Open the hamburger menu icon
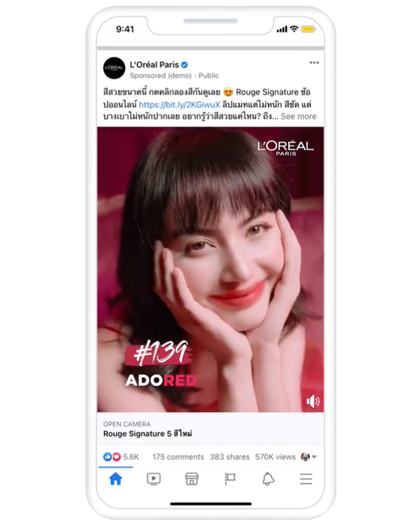This screenshot has height=525, width=420. click(x=306, y=479)
